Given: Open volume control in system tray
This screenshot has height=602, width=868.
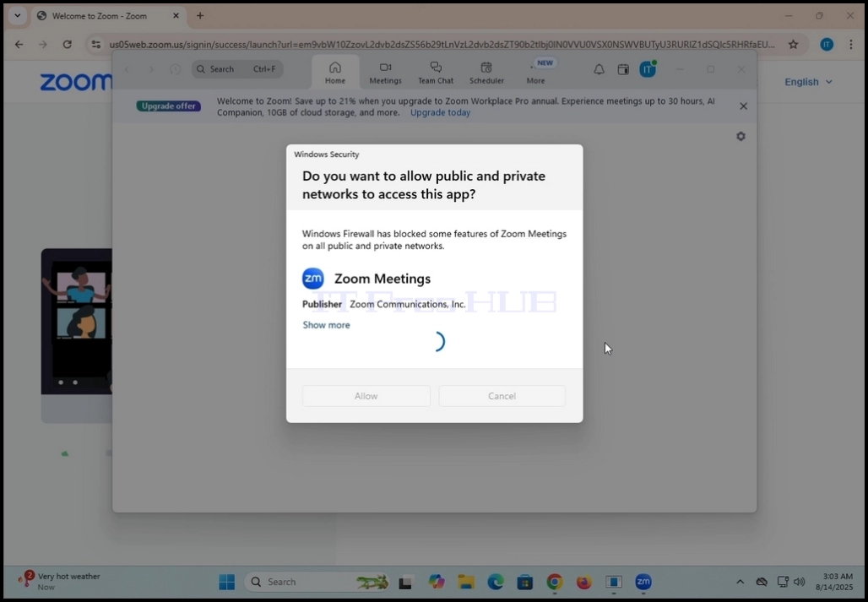Looking at the screenshot, I should pos(799,582).
